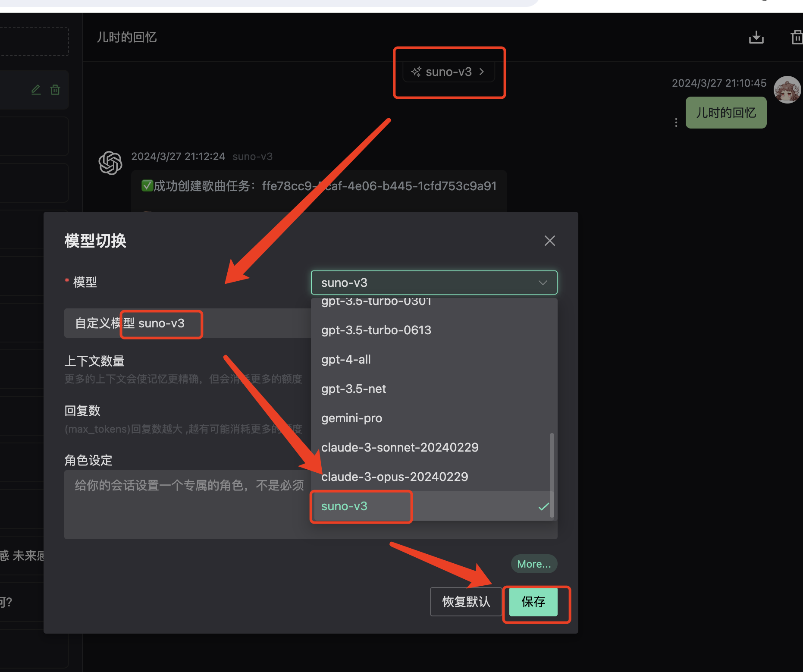Image resolution: width=803 pixels, height=672 pixels.
Task: Select the green pencil edit icon in sidebar
Action: 36,89
